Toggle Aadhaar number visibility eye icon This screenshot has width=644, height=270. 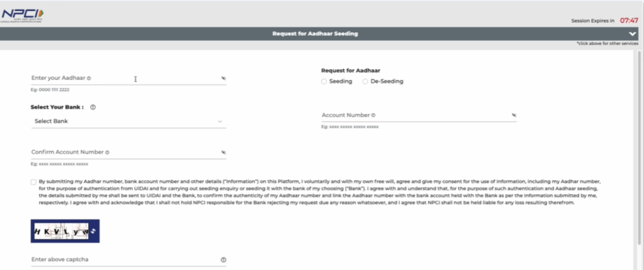point(223,78)
